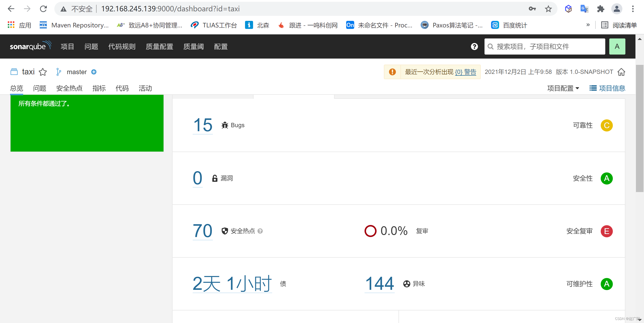
Task: Click the plus icon beside master branch
Action: pyautogui.click(x=94, y=72)
